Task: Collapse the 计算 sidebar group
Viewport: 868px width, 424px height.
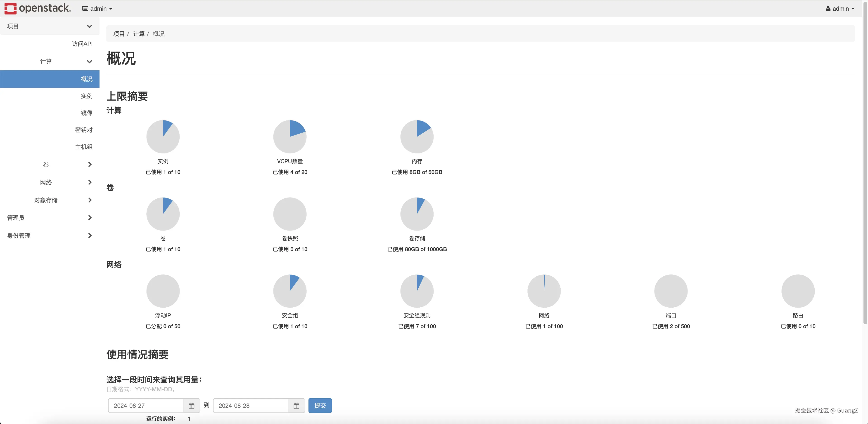Action: (x=89, y=62)
